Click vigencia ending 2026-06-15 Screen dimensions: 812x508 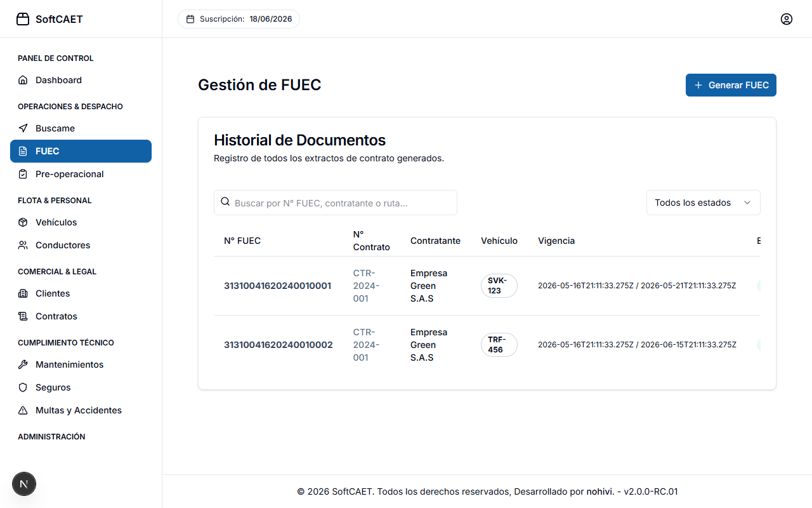[637, 345]
